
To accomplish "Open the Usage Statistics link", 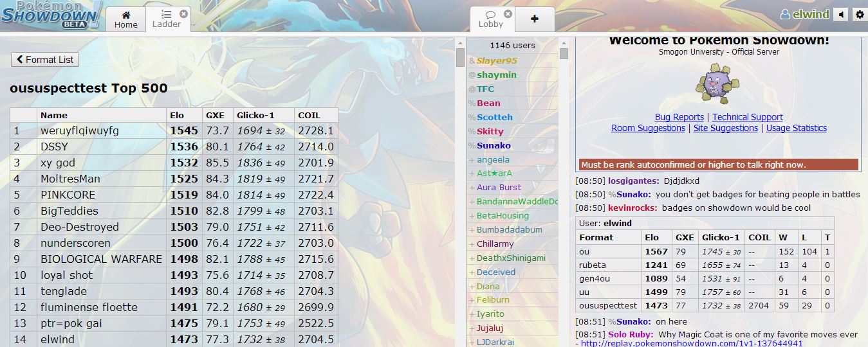I will pyautogui.click(x=797, y=128).
